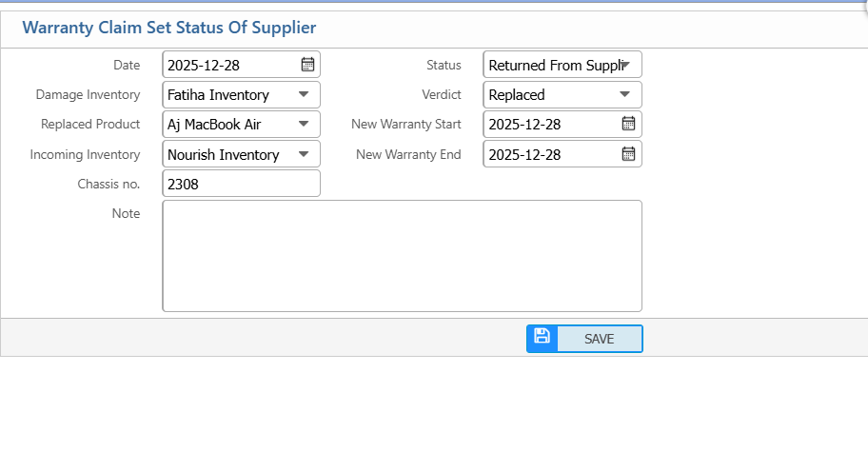The width and height of the screenshot is (868, 471).
Task: Open New Warranty End calendar picker
Action: click(x=628, y=154)
